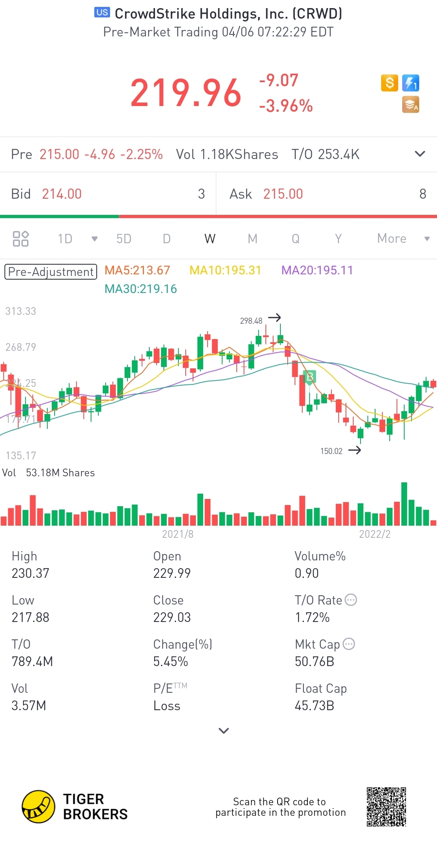Tap the bid/ask ratio bar
This screenshot has width=437, height=868.
(218, 216)
